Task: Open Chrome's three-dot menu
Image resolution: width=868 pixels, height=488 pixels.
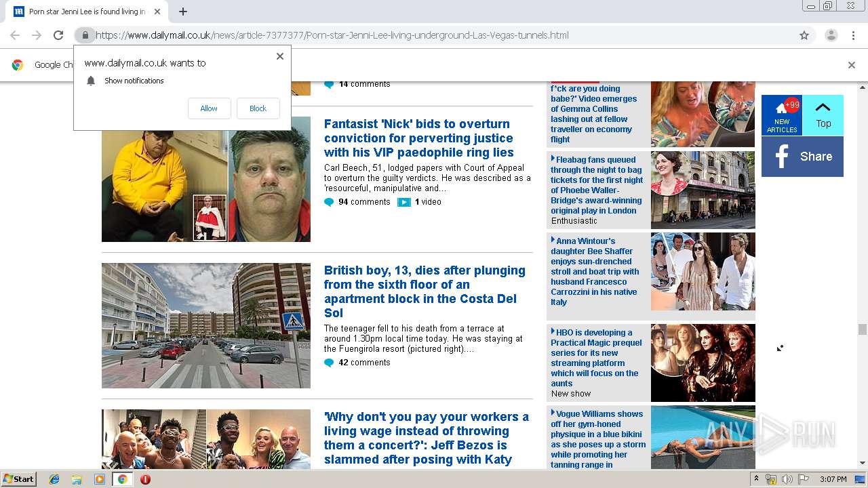Action: click(x=853, y=35)
